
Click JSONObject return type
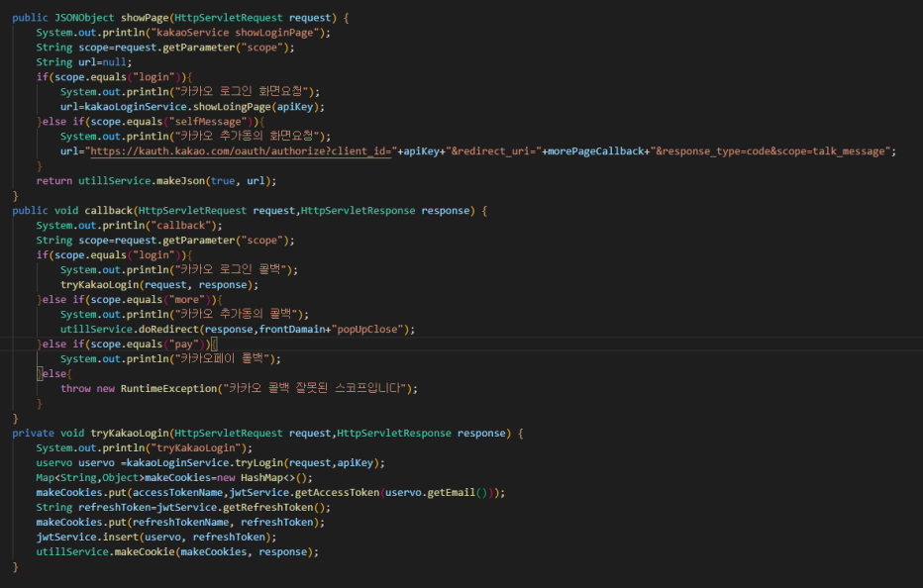84,18
